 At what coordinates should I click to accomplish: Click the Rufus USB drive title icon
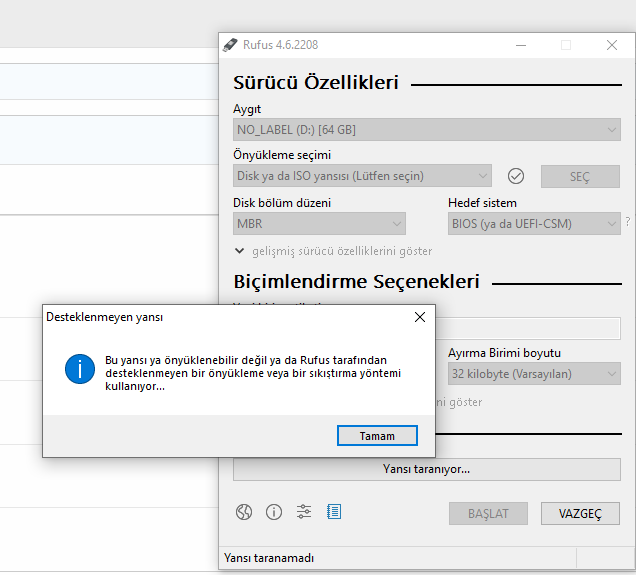(230, 45)
